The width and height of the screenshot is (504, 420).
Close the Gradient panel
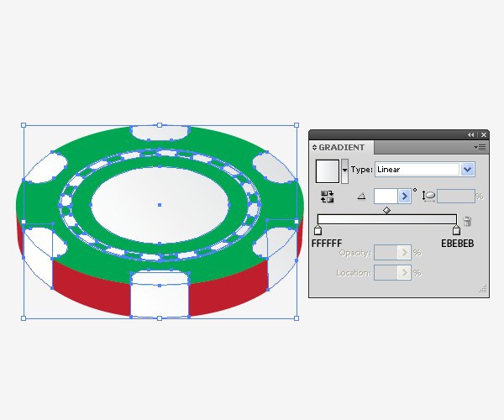(x=482, y=134)
